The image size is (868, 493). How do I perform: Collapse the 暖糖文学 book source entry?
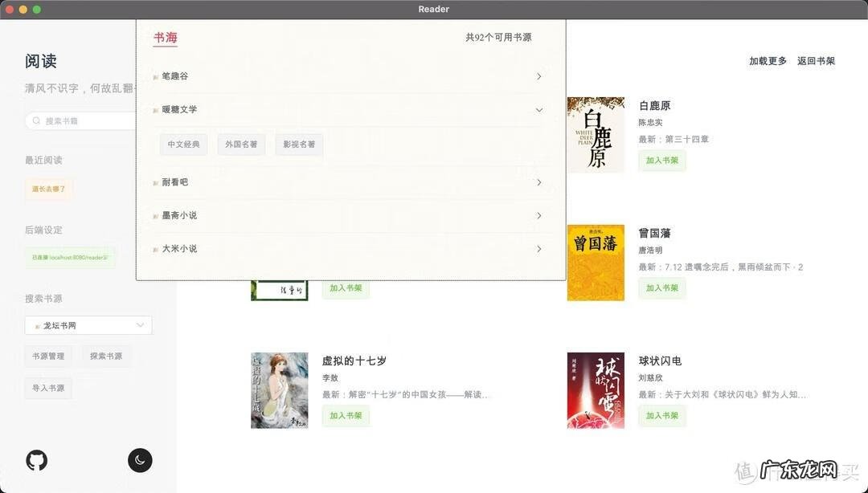(x=539, y=109)
